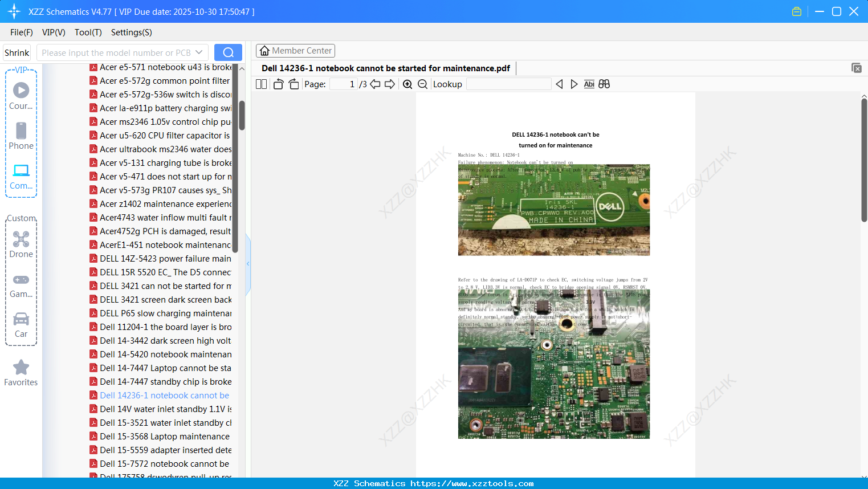This screenshot has width=868, height=489.
Task: Click the home icon beside Member Center
Action: pos(264,51)
